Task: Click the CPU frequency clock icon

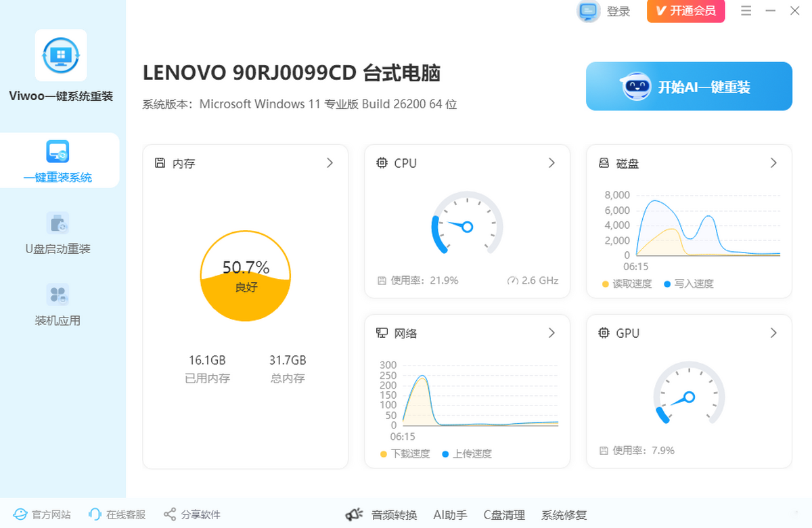Action: click(x=512, y=280)
